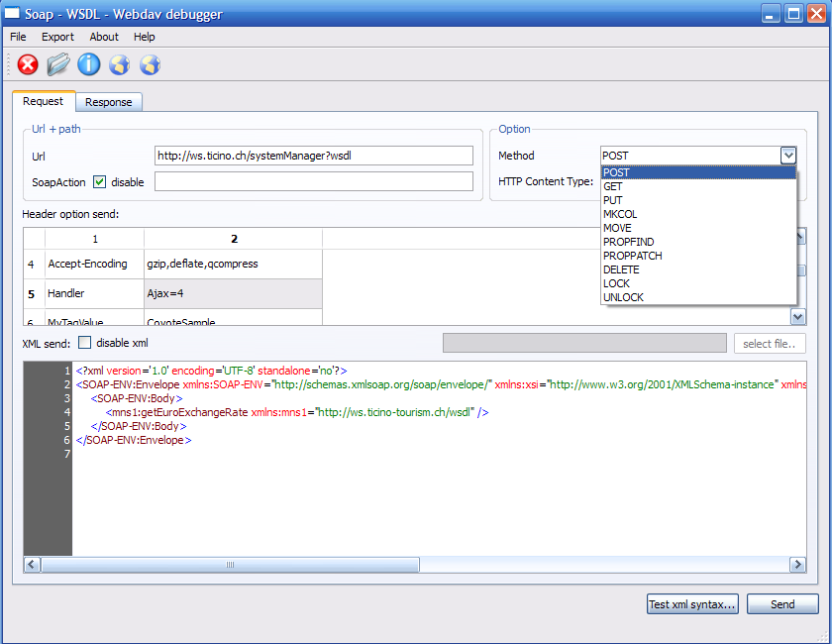Image resolution: width=832 pixels, height=644 pixels.
Task: Switch to the Response tab
Action: [x=109, y=102]
